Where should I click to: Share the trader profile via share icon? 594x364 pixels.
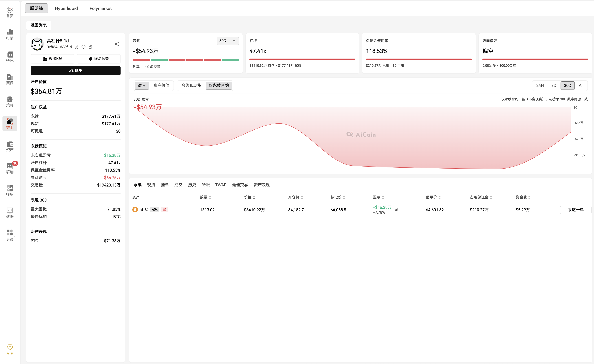[117, 44]
